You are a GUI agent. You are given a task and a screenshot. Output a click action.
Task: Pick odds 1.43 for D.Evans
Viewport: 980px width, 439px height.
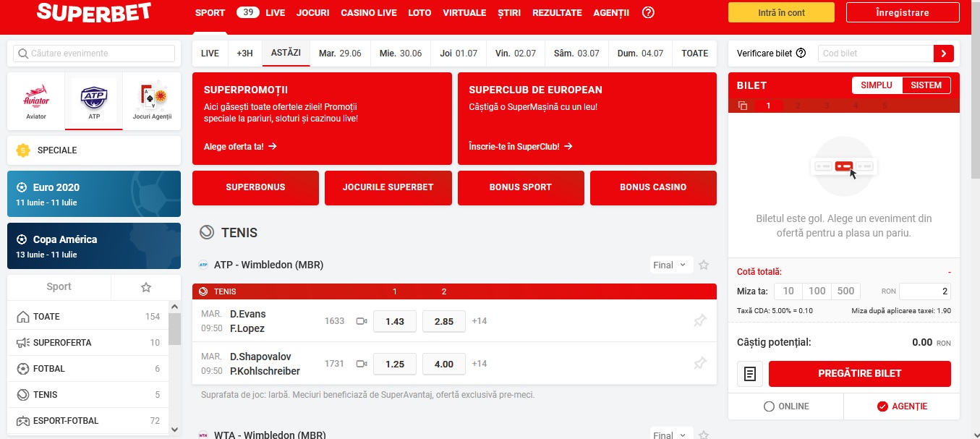[x=395, y=321]
